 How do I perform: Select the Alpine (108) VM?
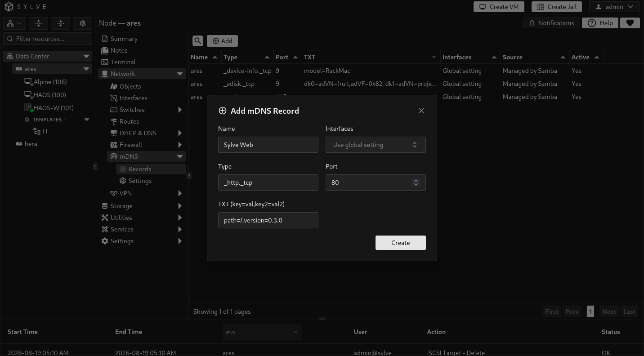50,82
